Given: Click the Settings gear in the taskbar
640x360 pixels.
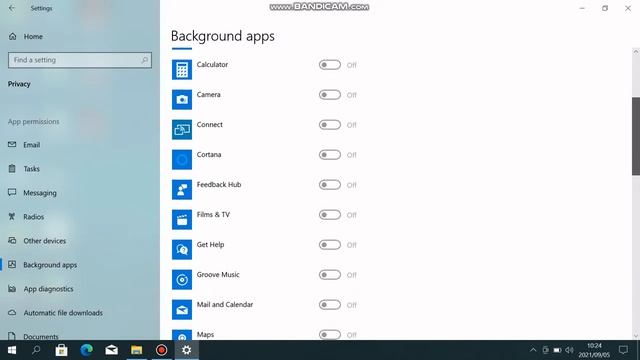Looking at the screenshot, I should (x=187, y=350).
